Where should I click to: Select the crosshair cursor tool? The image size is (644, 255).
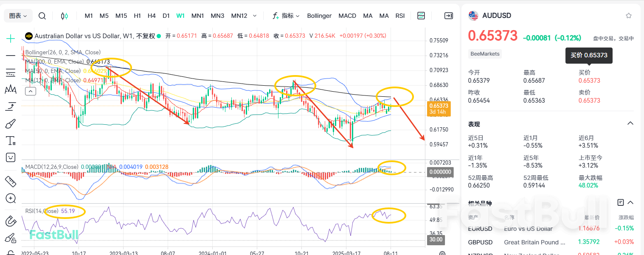click(11, 39)
